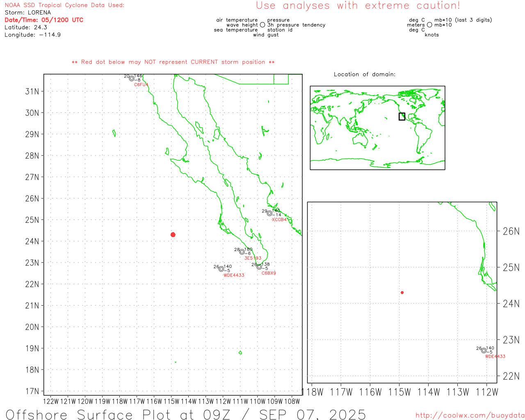Click the red storm dot on the zoomed inset map

(402, 292)
